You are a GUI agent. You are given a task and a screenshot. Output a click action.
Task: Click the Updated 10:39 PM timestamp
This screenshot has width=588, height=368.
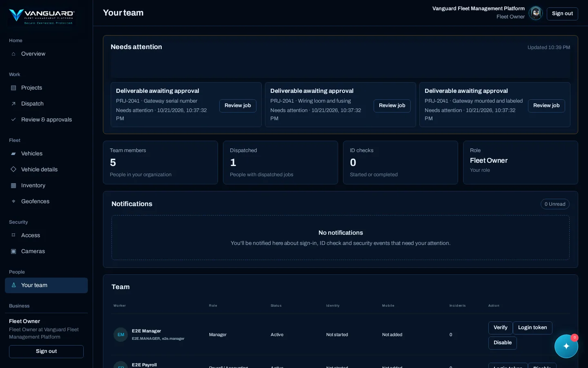549,47
